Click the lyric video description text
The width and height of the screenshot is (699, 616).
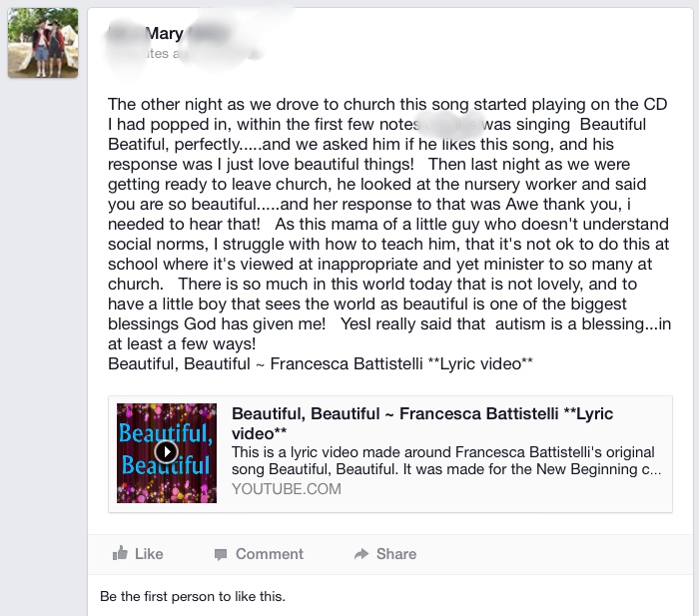coord(446,460)
